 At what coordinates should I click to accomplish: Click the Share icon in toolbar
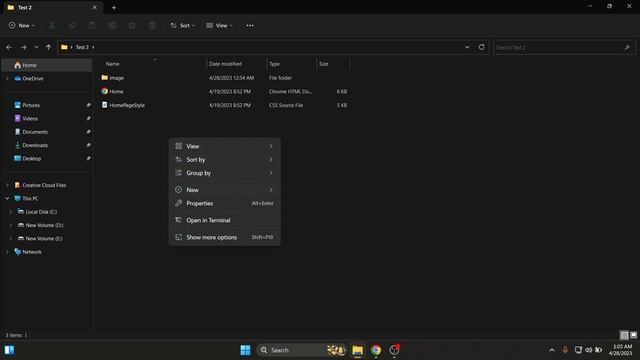tap(132, 25)
